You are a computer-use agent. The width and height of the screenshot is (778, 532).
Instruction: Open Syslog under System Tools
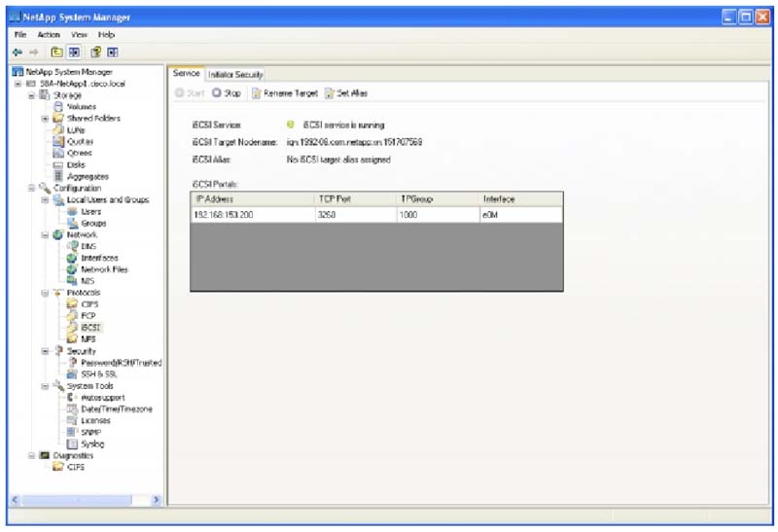[x=92, y=443]
